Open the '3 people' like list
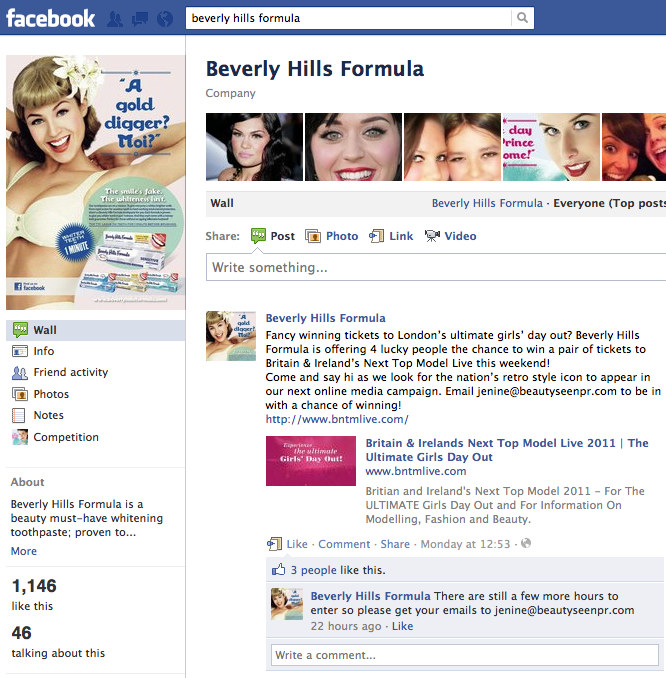 click(x=314, y=570)
